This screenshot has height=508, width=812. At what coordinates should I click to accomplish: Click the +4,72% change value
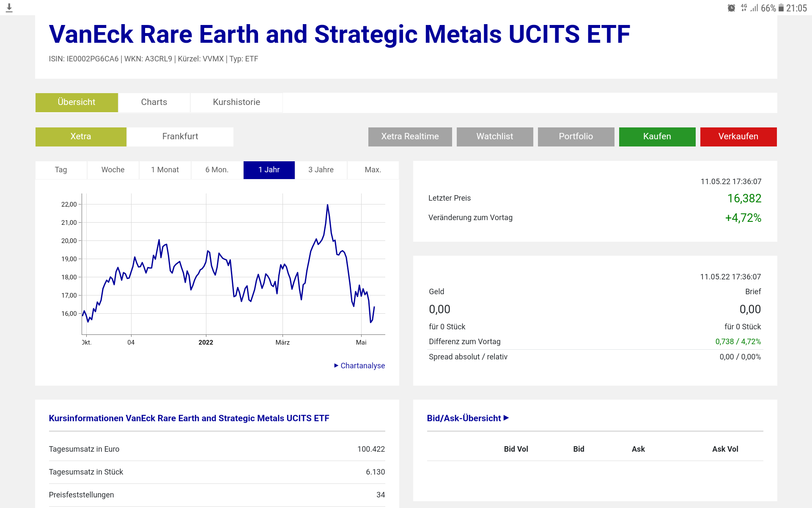tap(743, 218)
